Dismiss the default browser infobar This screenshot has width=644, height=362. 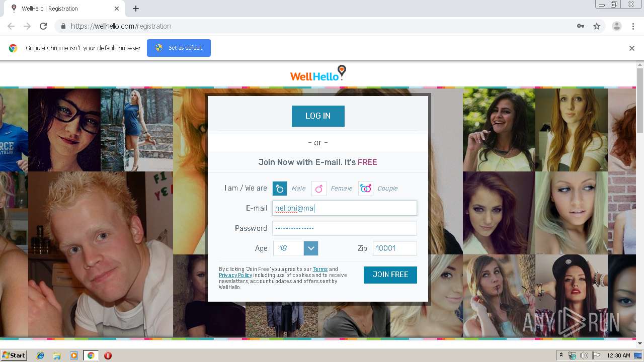tap(632, 48)
